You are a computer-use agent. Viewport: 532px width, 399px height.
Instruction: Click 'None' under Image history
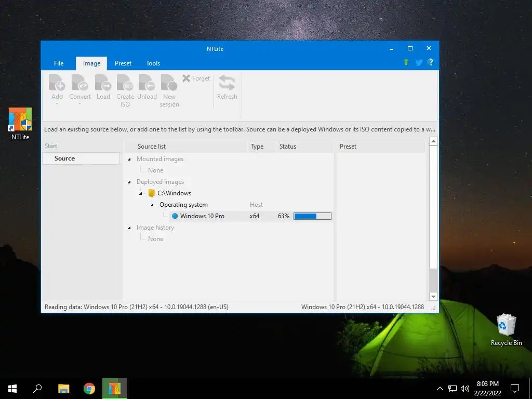tap(155, 239)
